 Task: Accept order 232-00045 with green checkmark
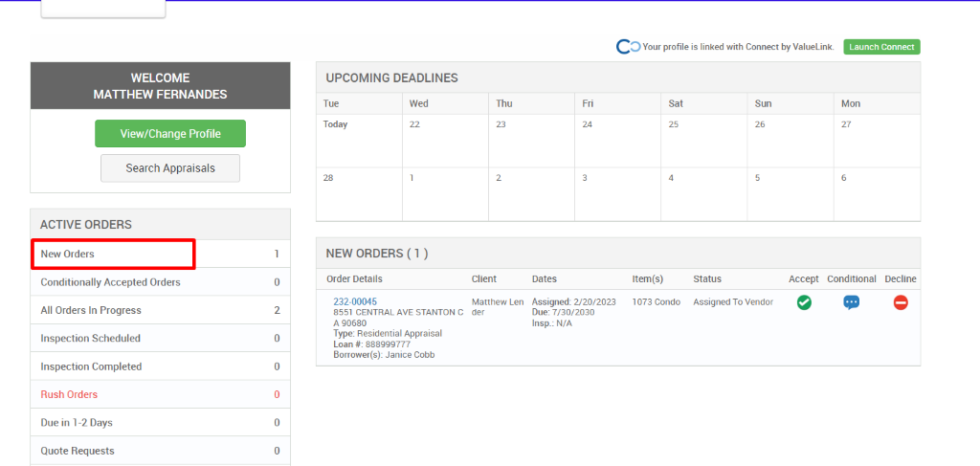[x=804, y=303]
